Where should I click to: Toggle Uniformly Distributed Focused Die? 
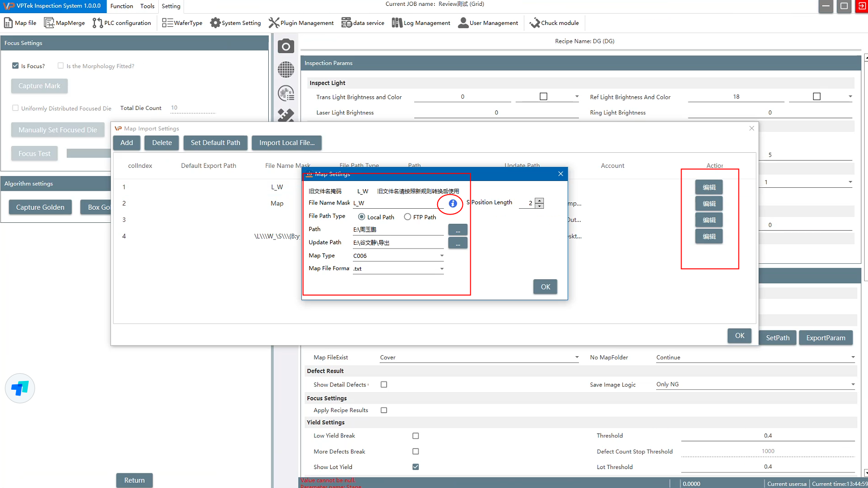(15, 108)
